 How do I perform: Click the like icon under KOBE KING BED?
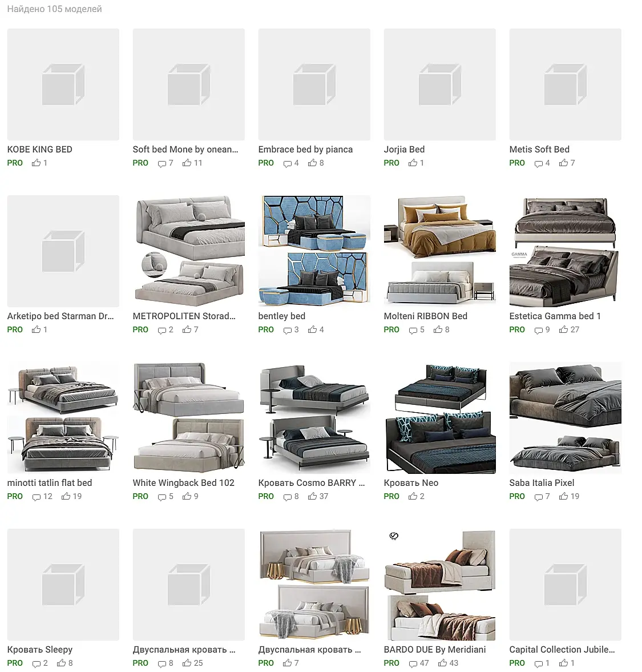37,163
